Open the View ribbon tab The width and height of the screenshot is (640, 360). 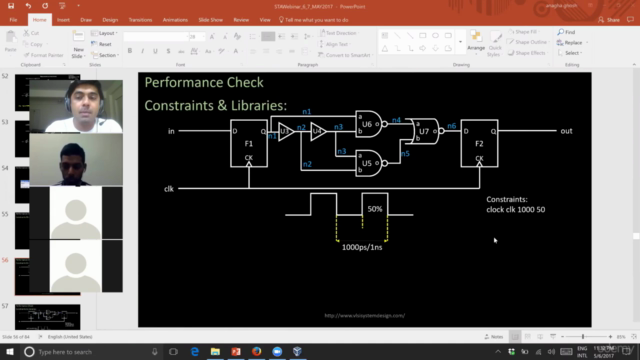(264, 20)
